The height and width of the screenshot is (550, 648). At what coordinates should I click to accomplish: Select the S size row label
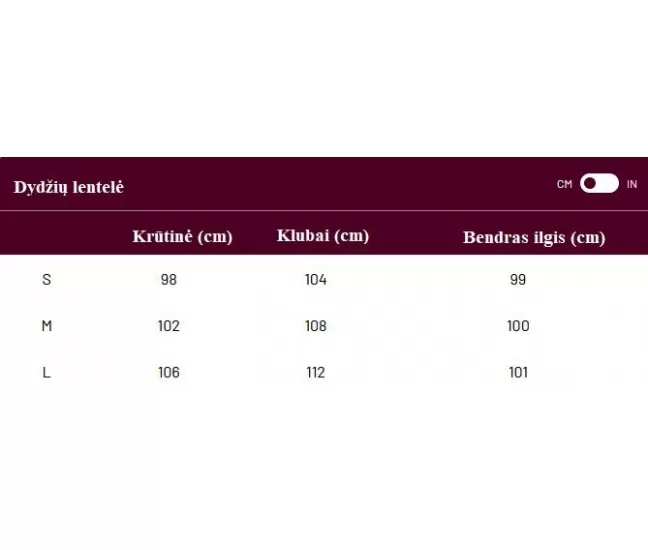tap(47, 279)
